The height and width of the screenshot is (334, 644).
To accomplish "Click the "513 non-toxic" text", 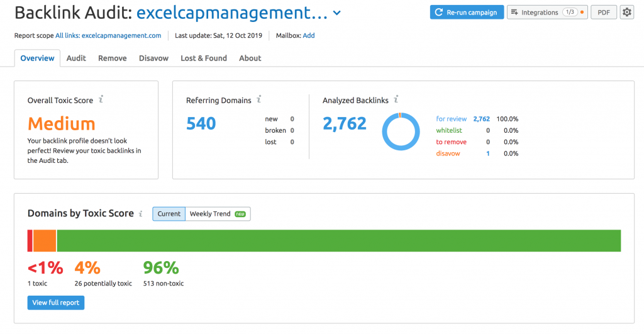I will (x=164, y=284).
